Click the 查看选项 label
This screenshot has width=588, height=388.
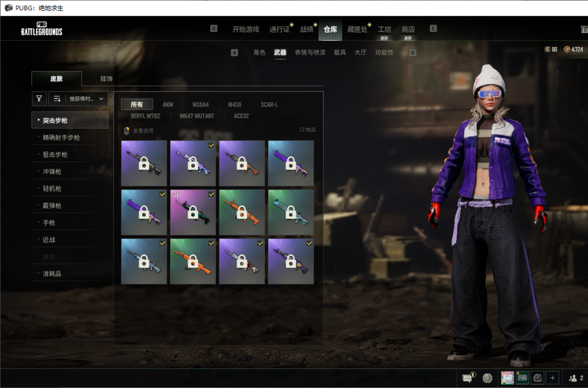coord(143,131)
